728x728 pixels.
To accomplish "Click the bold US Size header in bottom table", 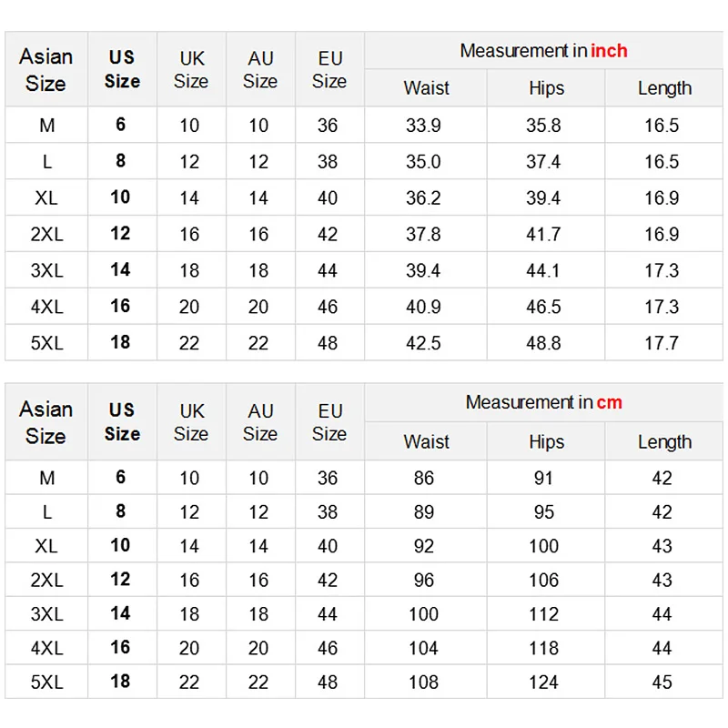I will 122,421.
